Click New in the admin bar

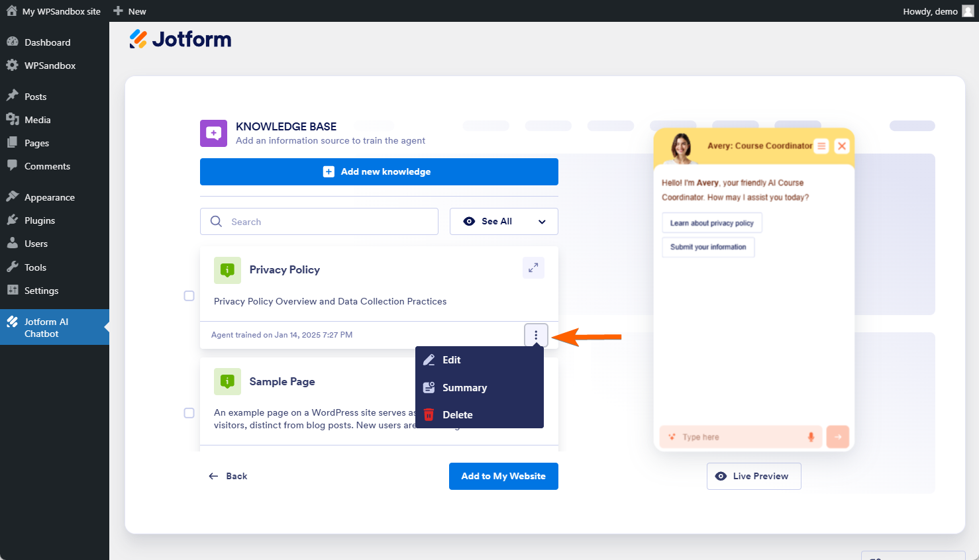coord(130,11)
